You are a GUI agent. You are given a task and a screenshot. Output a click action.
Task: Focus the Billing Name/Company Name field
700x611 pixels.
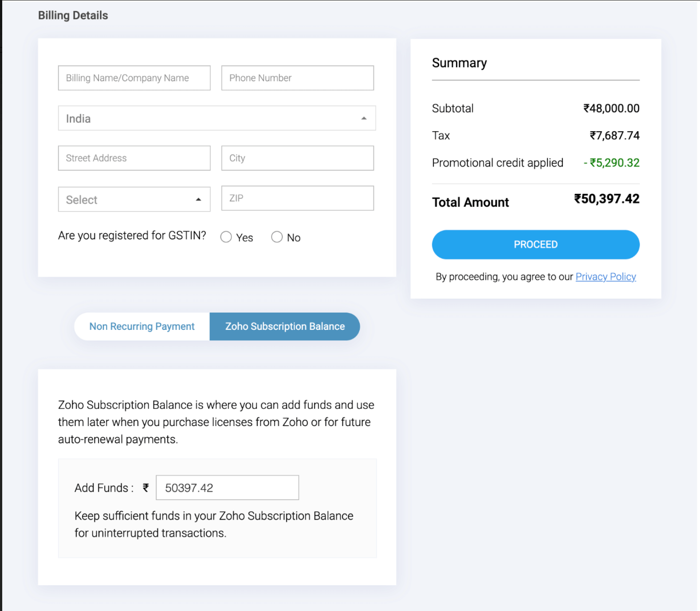[134, 78]
